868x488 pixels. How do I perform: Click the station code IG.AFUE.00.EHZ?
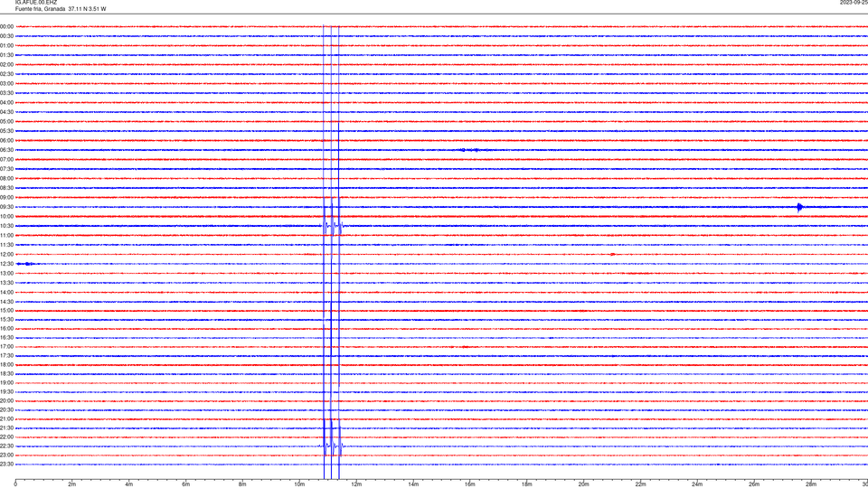36,3
